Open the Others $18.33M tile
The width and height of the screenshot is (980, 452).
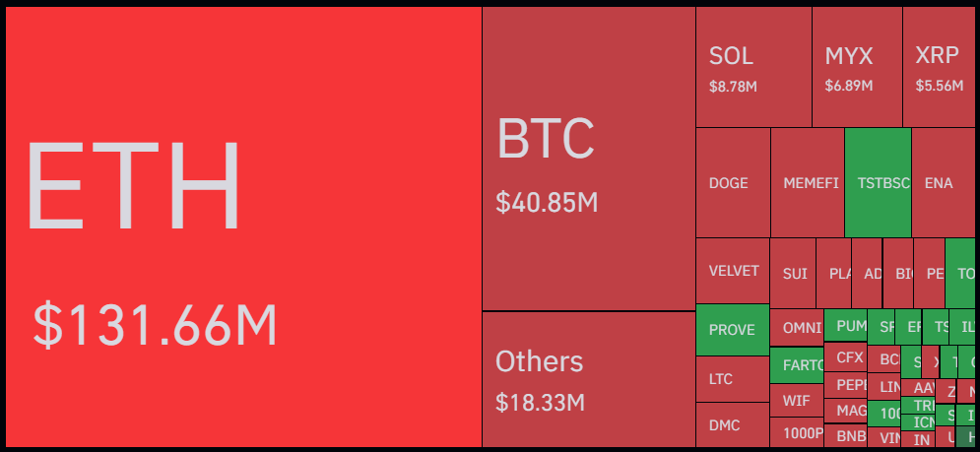589,379
